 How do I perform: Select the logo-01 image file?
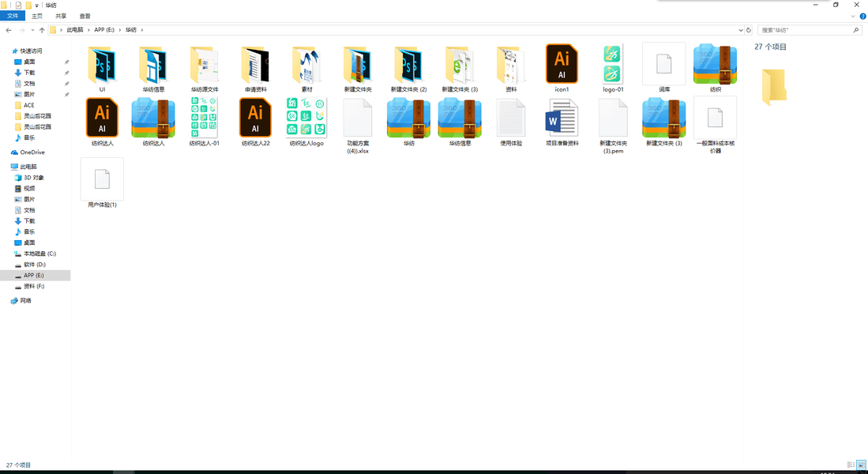[x=613, y=64]
